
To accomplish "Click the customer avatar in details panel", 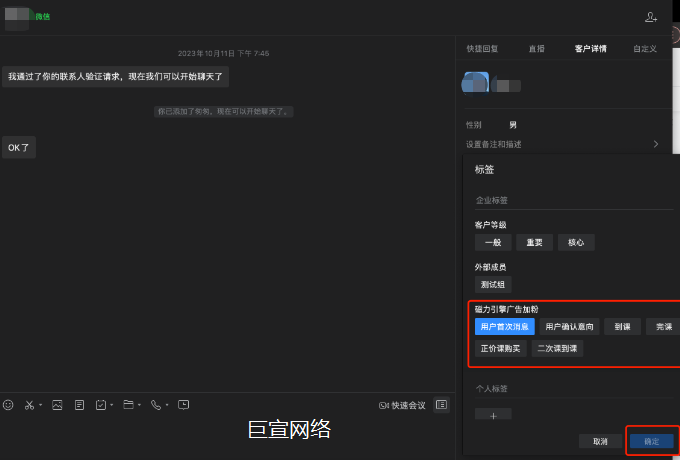I will 475,83.
